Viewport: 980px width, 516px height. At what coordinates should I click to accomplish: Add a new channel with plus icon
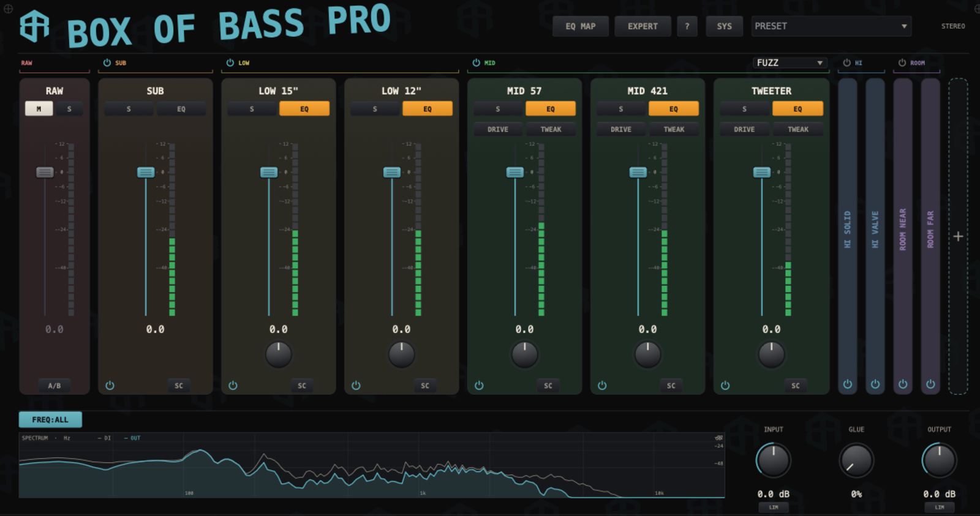(x=958, y=236)
